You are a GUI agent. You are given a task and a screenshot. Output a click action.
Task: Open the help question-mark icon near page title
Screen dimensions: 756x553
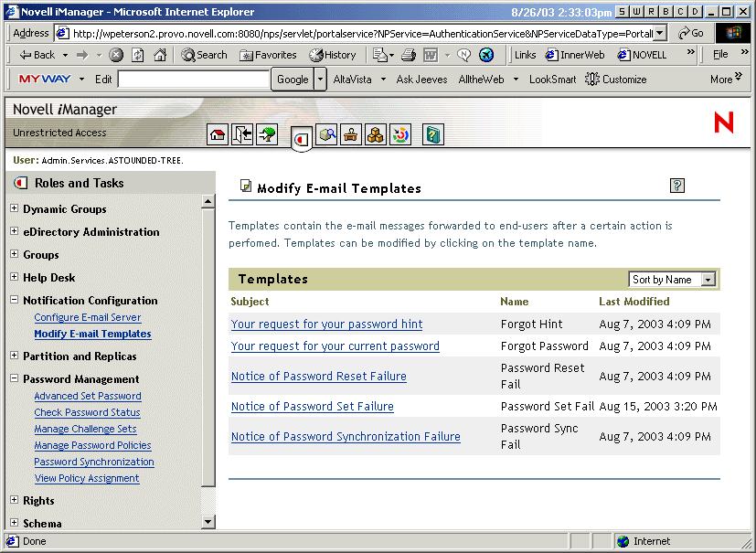coord(676,186)
